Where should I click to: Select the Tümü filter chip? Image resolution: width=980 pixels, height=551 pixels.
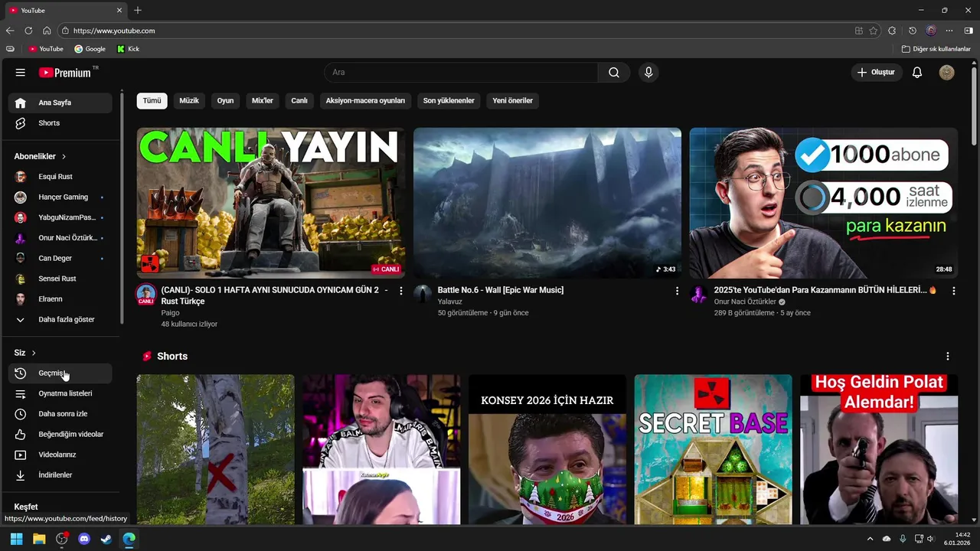(152, 101)
